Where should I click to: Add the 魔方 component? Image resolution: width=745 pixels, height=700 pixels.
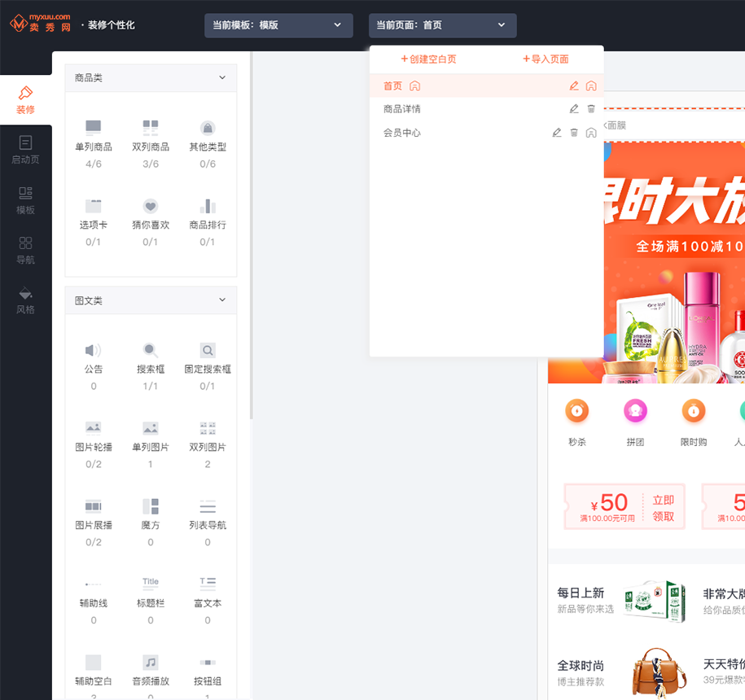[x=151, y=523]
